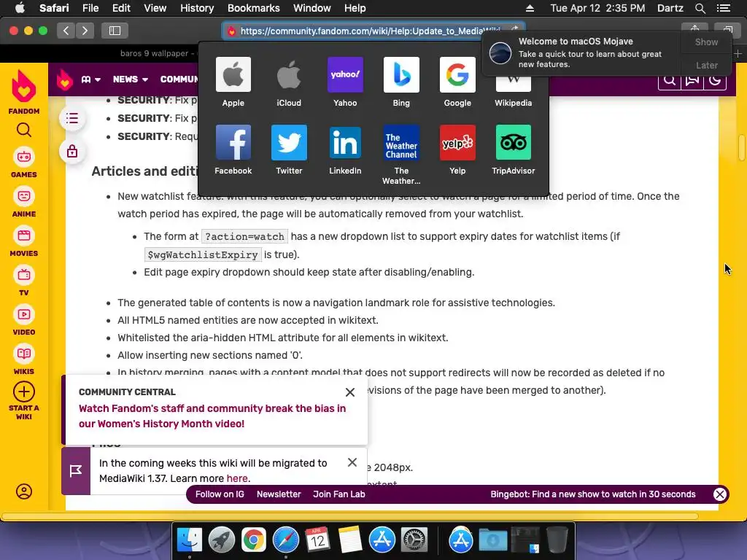This screenshot has height=560, width=747.
Task: Go forward with Safari forward arrow
Action: pos(85,31)
